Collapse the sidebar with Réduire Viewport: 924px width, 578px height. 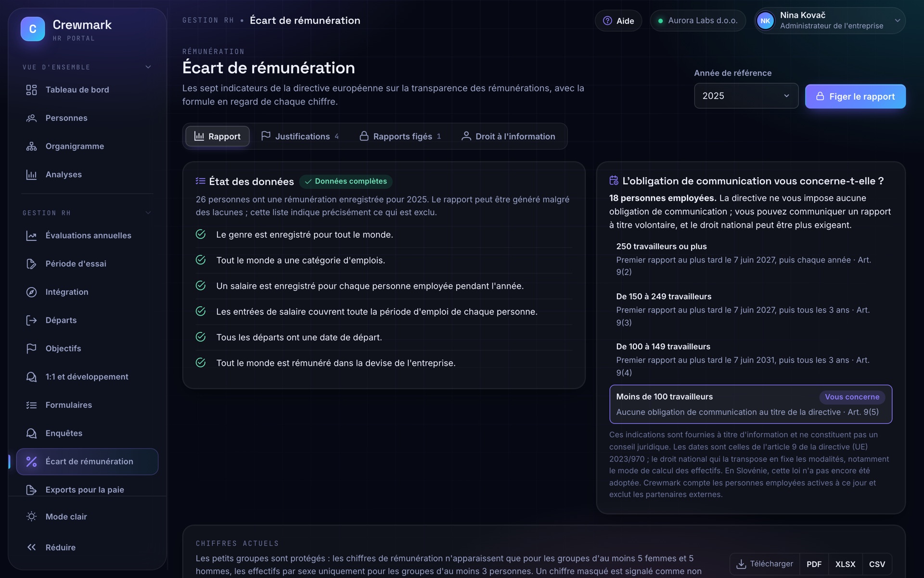pyautogui.click(x=87, y=547)
